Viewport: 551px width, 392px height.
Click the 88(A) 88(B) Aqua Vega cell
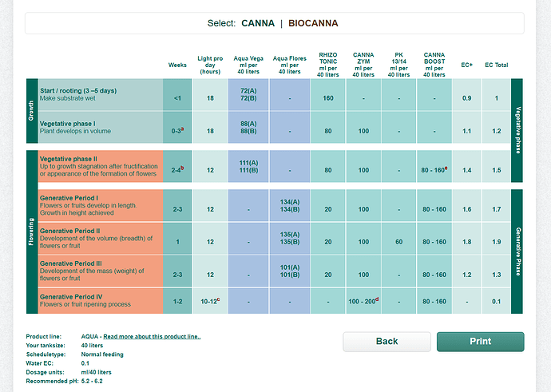click(x=248, y=128)
